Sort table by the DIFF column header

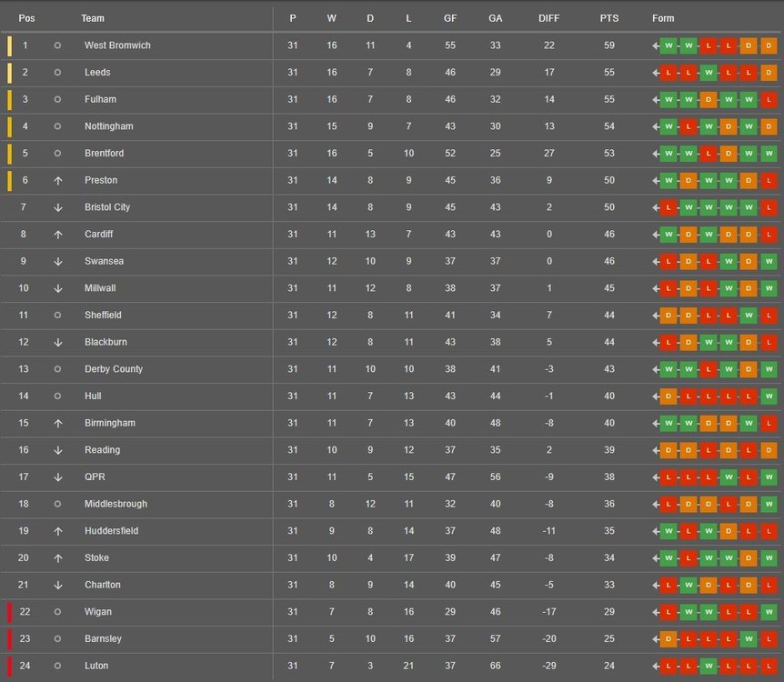[549, 18]
